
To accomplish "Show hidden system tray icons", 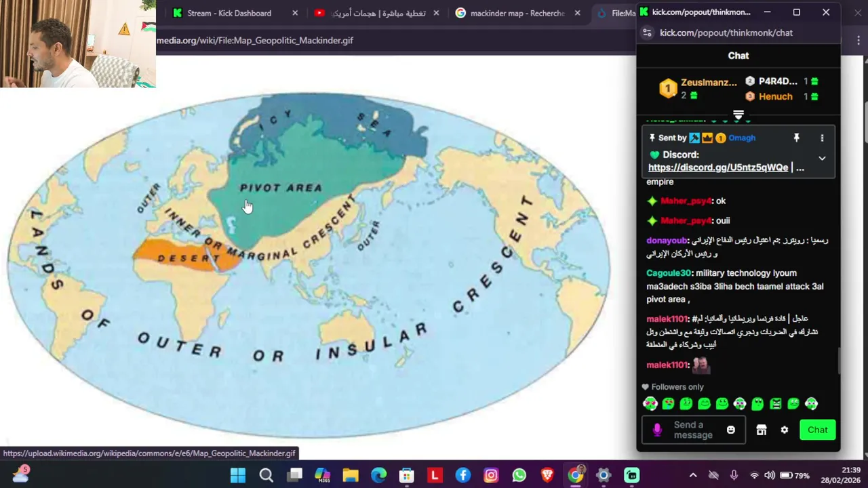I will pos(693,475).
